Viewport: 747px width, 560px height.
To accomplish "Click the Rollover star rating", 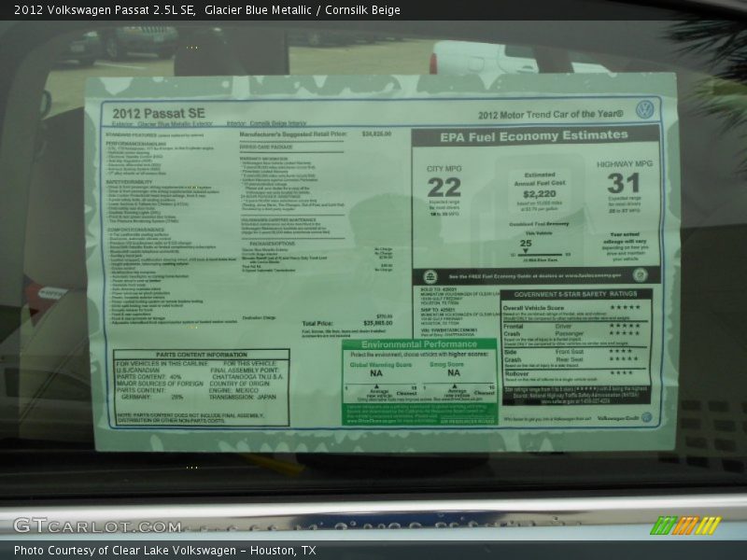I will (x=622, y=372).
